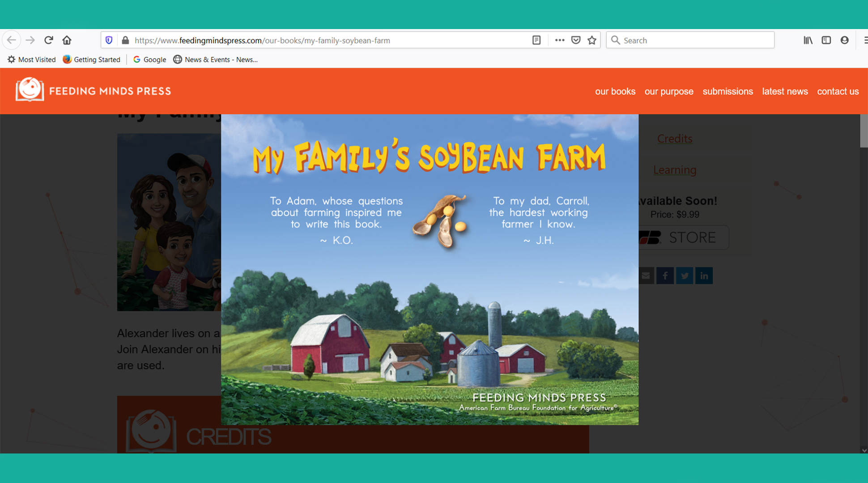Reload the current page
Image resolution: width=868 pixels, height=483 pixels.
tap(49, 40)
